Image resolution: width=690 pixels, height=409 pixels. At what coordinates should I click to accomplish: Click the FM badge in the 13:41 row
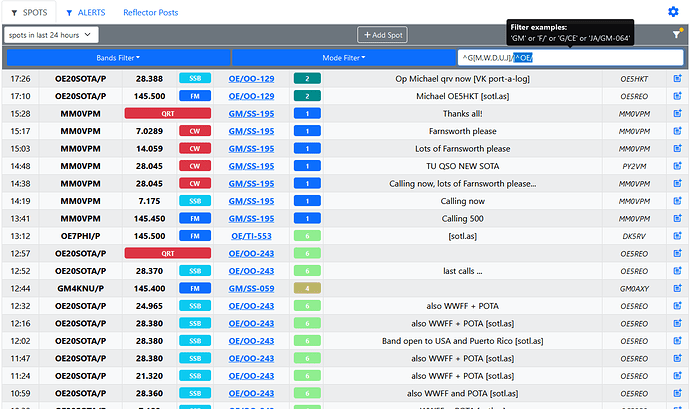click(x=195, y=218)
